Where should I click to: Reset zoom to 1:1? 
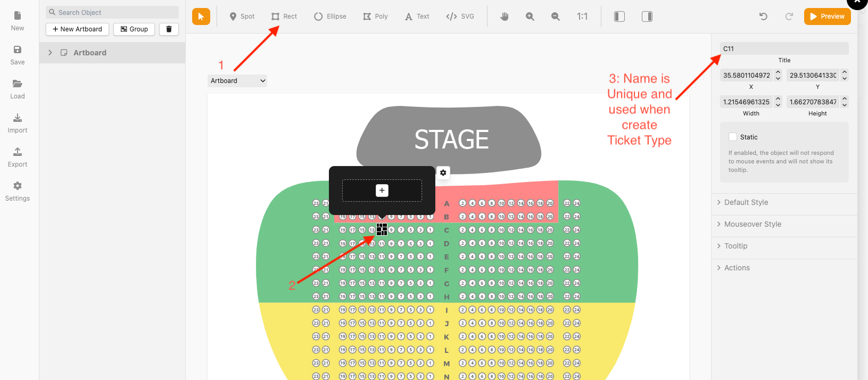click(582, 16)
